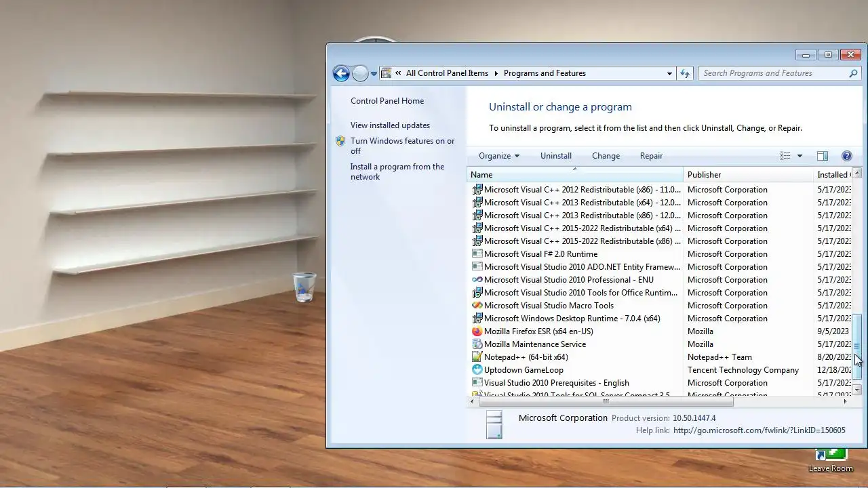Select Visual C++ 2015-2022 Redistributable (x64) icon
The height and width of the screenshot is (488, 868).
477,228
